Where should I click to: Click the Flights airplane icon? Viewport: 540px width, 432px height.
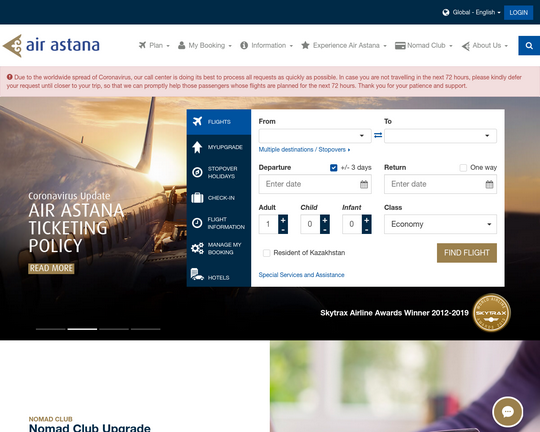point(197,121)
